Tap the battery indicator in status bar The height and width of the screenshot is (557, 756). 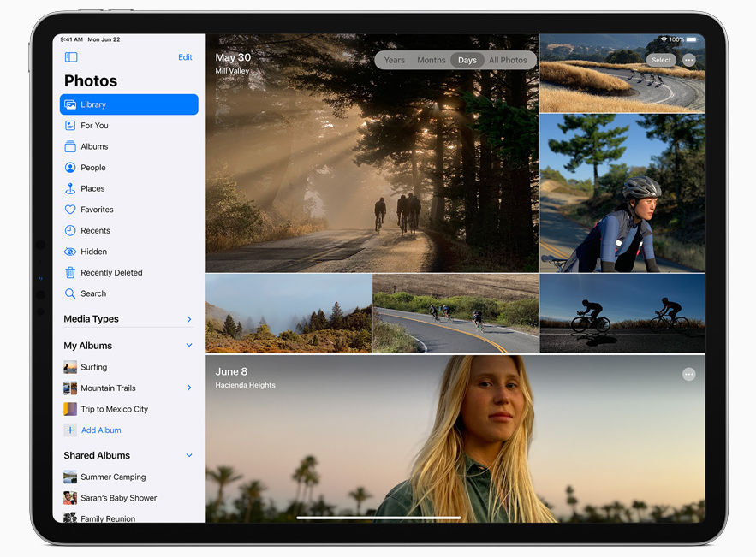(x=692, y=39)
